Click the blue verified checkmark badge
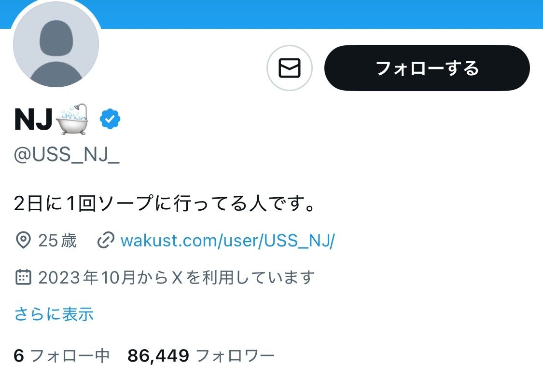This screenshot has height=392, width=543. [110, 119]
